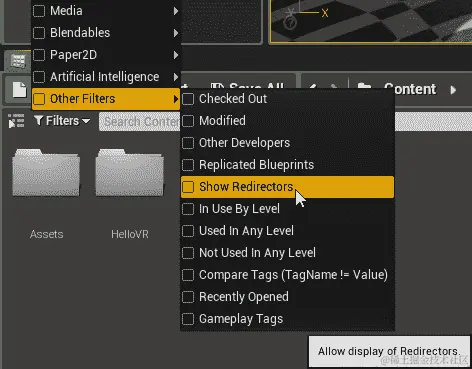Toggle the Recently Opened checkbox

click(x=188, y=297)
